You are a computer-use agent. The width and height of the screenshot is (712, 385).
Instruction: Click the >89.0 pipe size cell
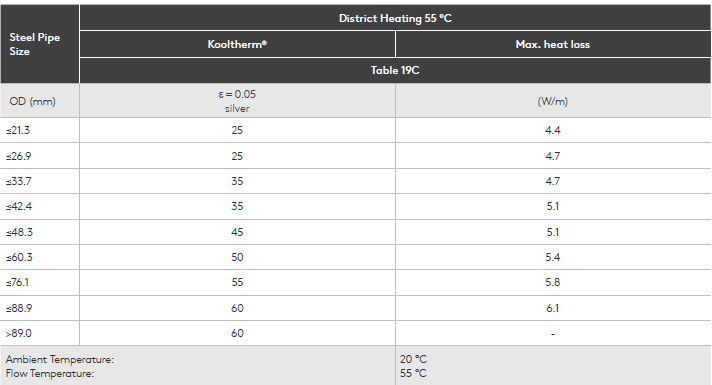click(40, 333)
